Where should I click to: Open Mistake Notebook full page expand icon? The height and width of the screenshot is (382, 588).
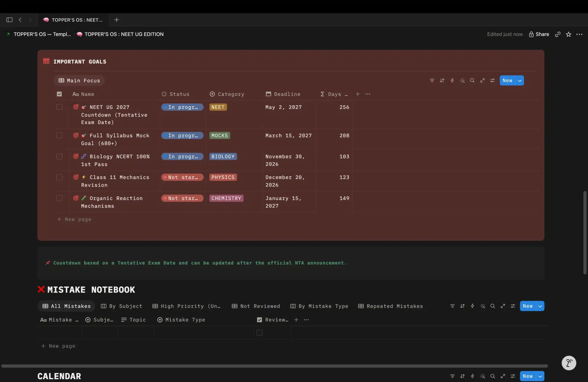coord(503,306)
